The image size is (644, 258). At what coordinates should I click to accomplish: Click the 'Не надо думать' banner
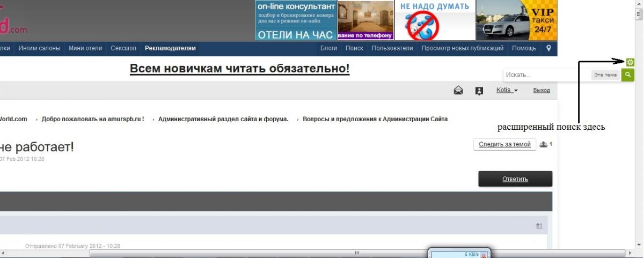[x=435, y=20]
